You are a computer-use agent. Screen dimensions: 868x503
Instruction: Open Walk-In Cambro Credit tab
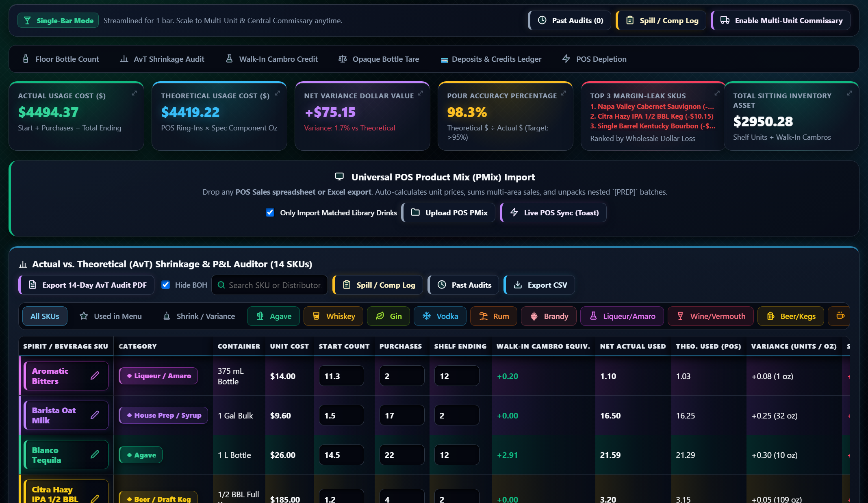[x=272, y=59]
